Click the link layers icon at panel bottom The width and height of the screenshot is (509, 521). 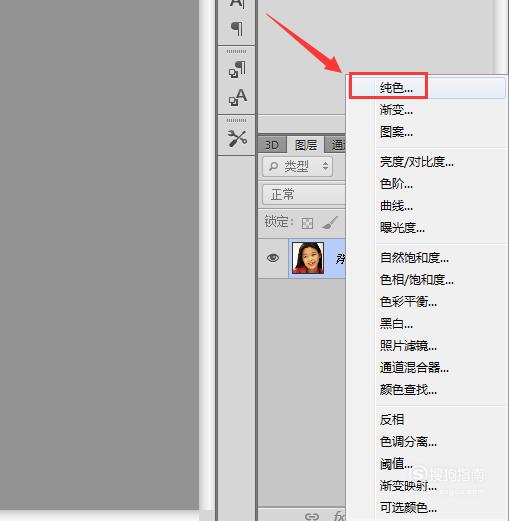(x=312, y=516)
